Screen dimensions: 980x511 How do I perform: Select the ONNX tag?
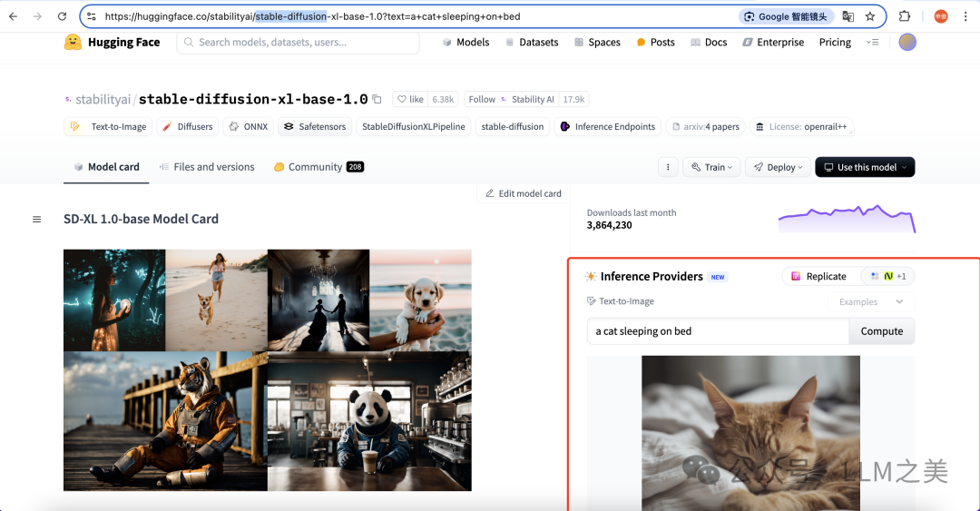pyautogui.click(x=248, y=126)
